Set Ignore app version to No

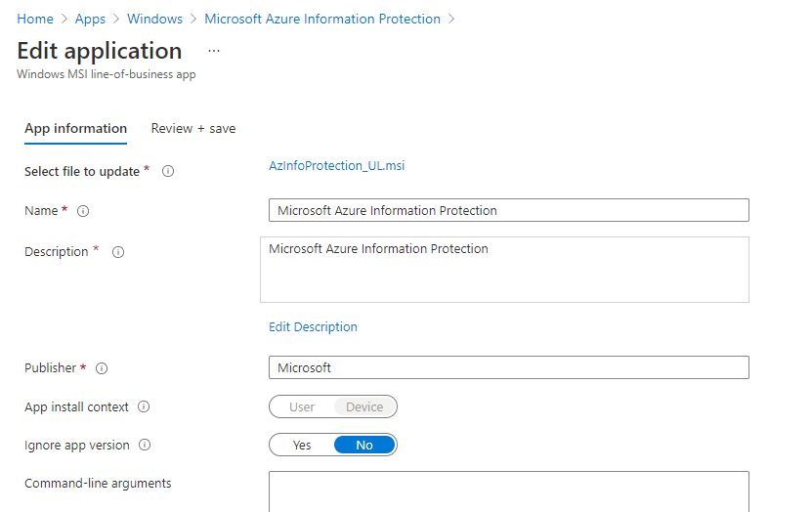[x=364, y=446]
